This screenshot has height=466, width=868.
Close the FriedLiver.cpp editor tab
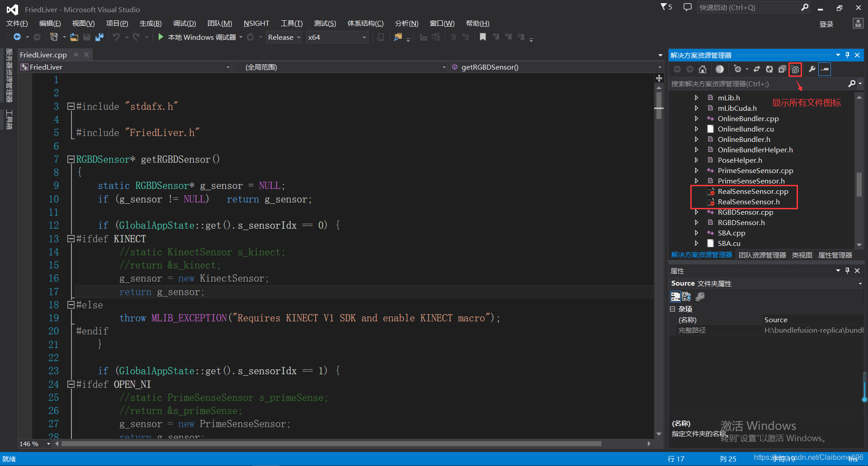(x=86, y=55)
